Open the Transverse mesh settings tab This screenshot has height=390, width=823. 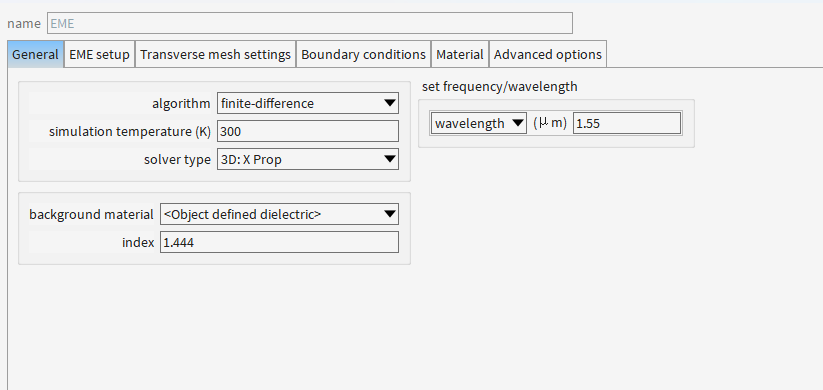(x=215, y=54)
